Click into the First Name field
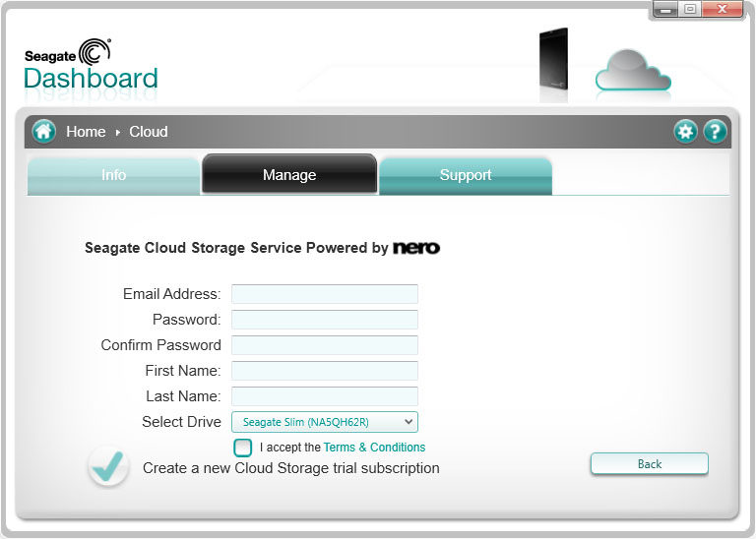 coord(325,371)
